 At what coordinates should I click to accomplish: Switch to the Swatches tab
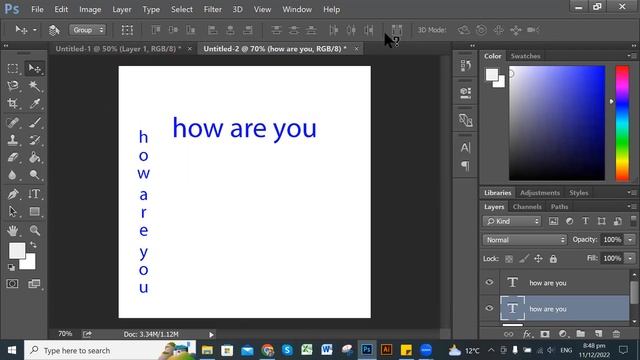525,56
